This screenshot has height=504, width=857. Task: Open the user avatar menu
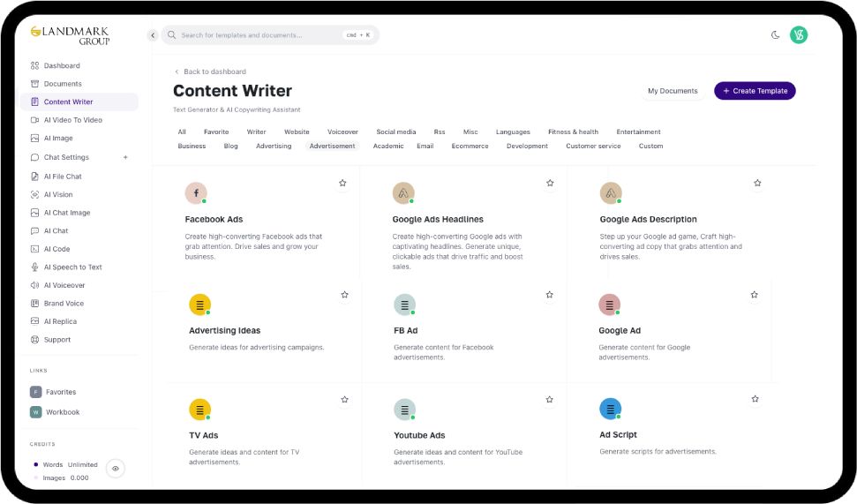click(x=799, y=35)
